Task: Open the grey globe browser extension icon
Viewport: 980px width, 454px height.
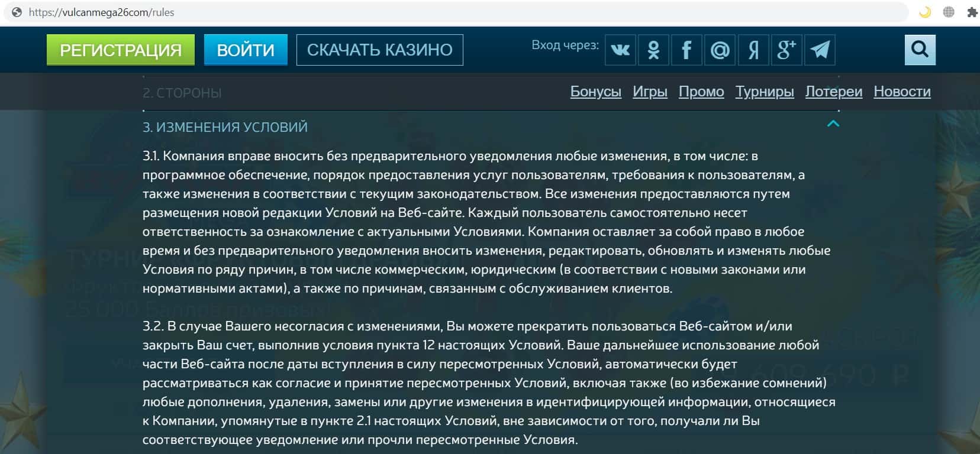Action: click(949, 12)
